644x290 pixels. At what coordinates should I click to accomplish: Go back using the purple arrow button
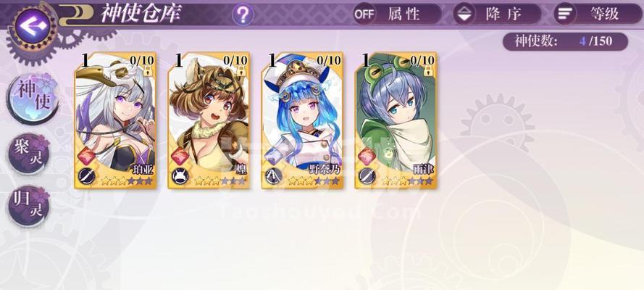[32, 26]
